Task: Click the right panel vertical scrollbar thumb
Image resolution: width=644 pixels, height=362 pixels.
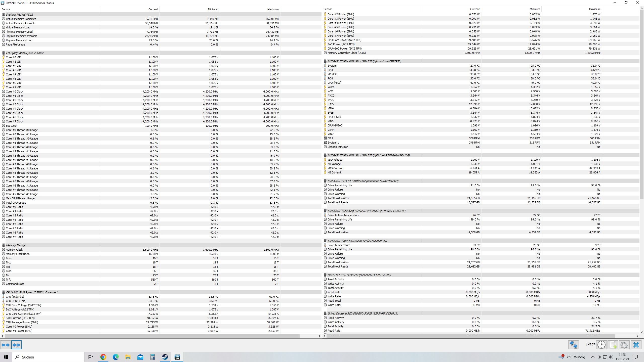Action: tap(641, 104)
